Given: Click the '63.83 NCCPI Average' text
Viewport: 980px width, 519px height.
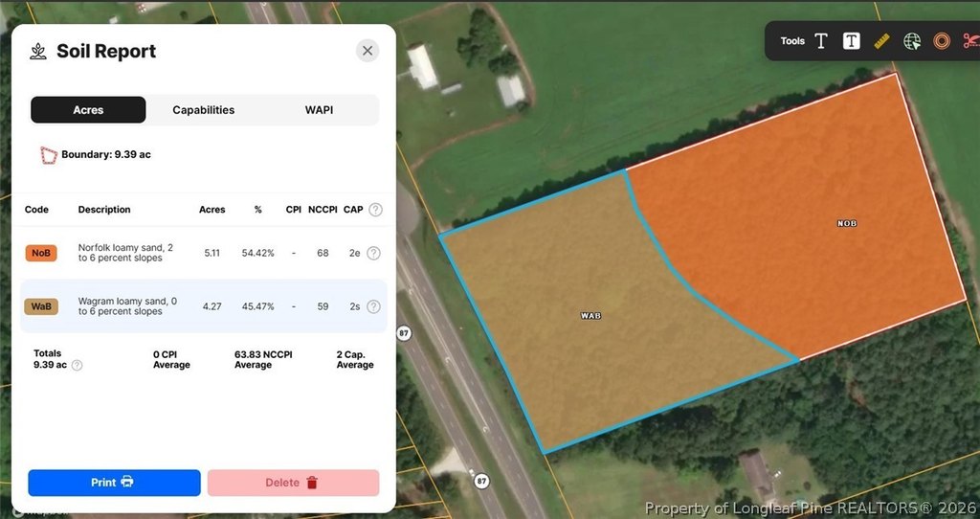Looking at the screenshot, I should pos(263,359).
